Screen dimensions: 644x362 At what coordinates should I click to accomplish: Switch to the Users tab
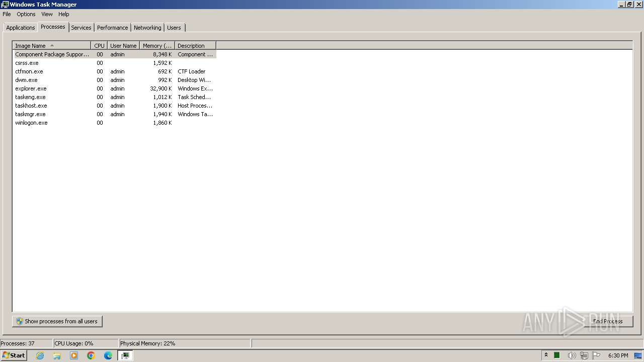(174, 28)
